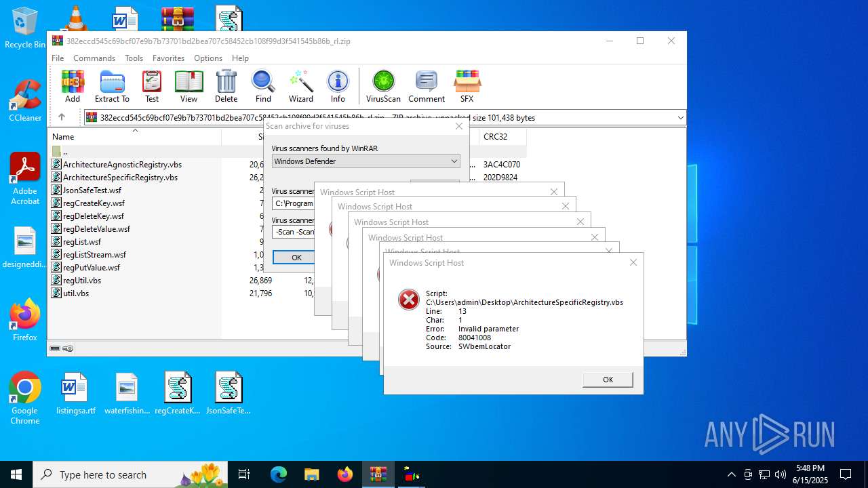The image size is (868, 488).
Task: Close the front Windows Script Host dialog
Action: coord(633,262)
